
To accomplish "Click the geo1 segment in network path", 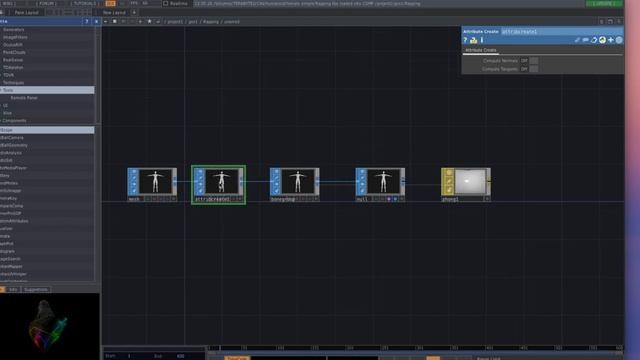I will pos(193,22).
